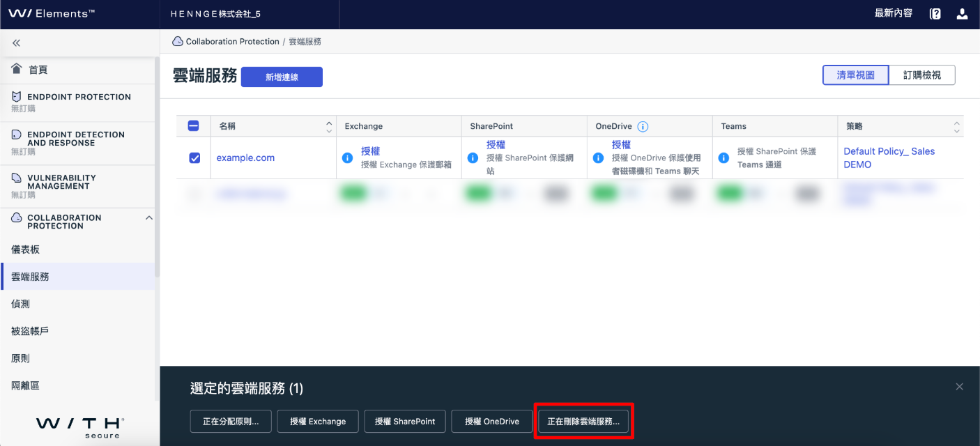Collapse the sidebar with double-chevron icon
980x446 pixels.
point(16,43)
